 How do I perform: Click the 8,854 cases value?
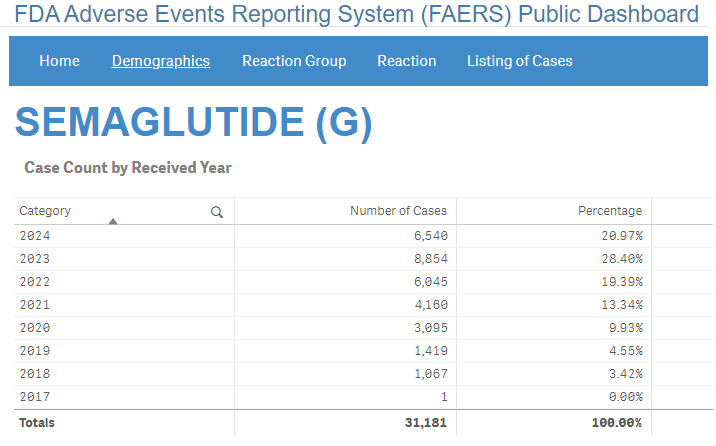tap(431, 259)
